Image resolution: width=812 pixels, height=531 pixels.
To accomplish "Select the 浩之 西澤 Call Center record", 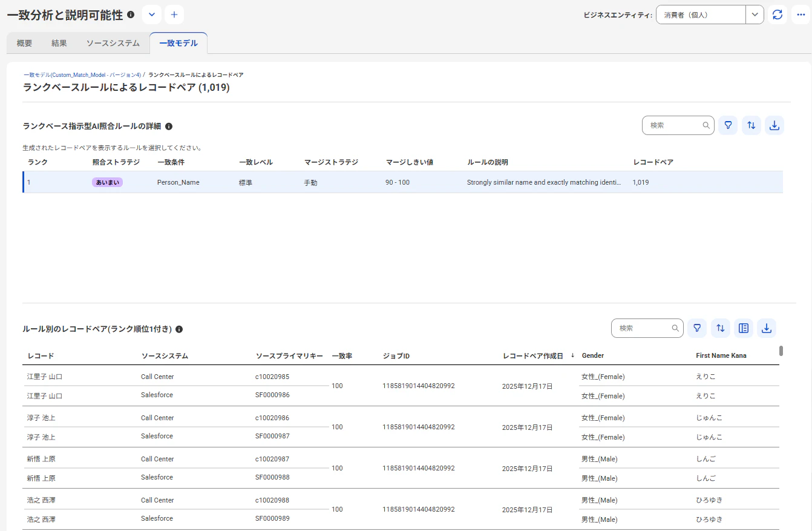I will click(41, 500).
